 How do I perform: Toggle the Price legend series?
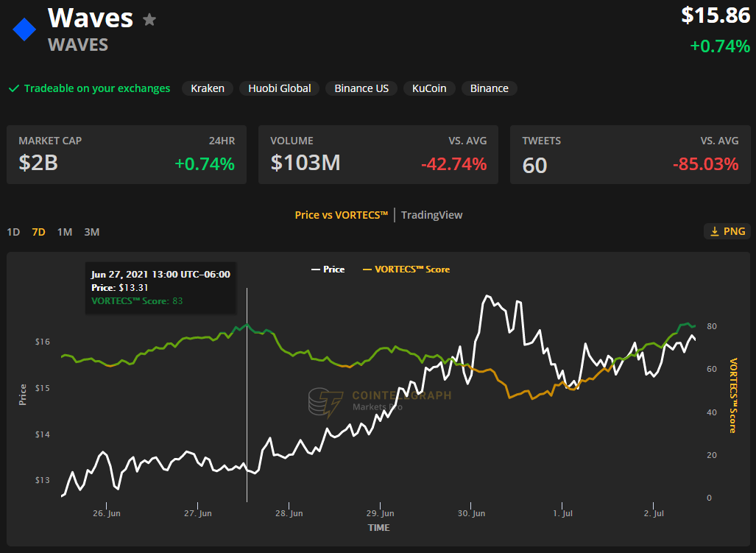pyautogui.click(x=328, y=270)
